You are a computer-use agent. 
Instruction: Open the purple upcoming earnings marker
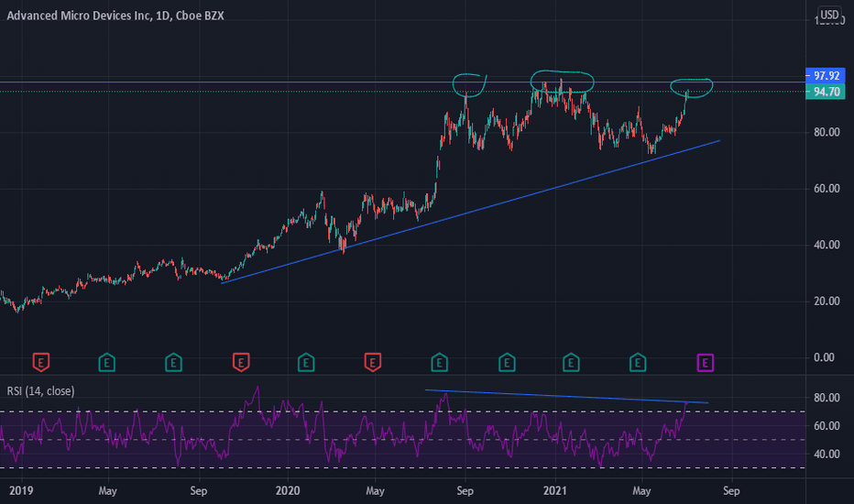point(706,362)
